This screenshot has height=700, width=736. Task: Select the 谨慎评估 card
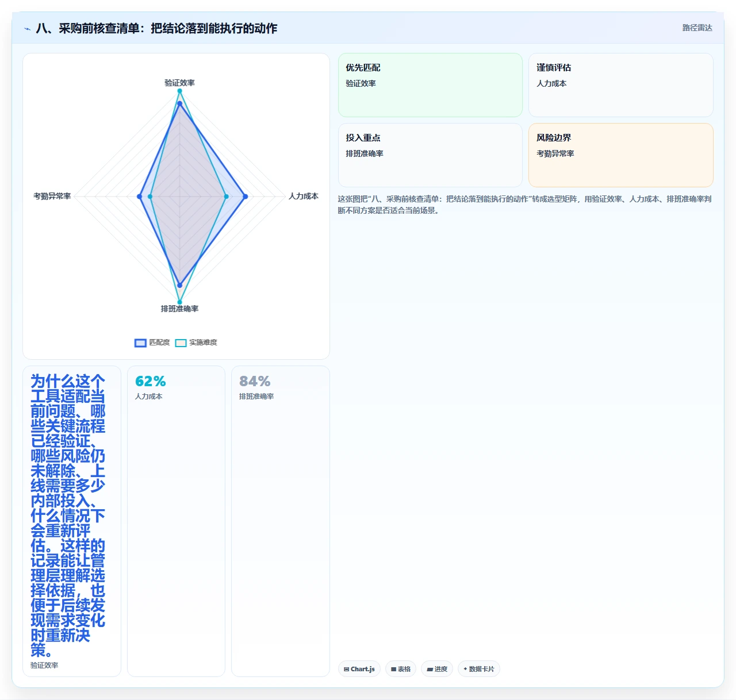pos(621,85)
